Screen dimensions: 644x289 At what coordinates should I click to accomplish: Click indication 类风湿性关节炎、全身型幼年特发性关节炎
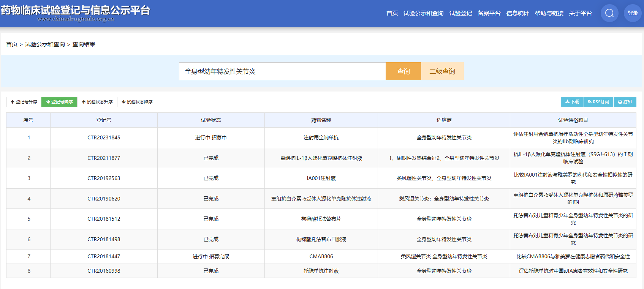point(444,178)
